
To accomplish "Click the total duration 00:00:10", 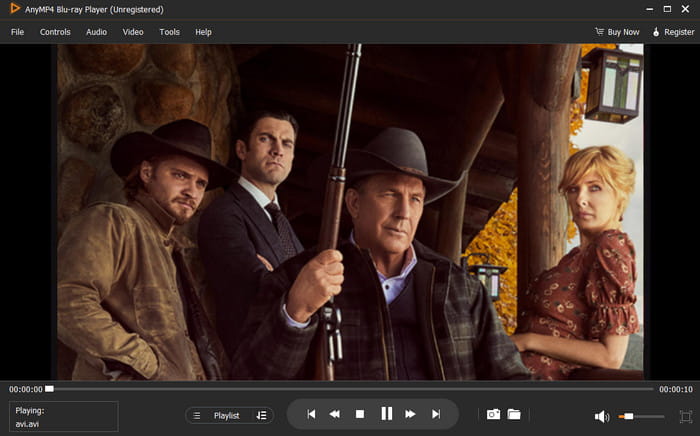I will (x=676, y=389).
